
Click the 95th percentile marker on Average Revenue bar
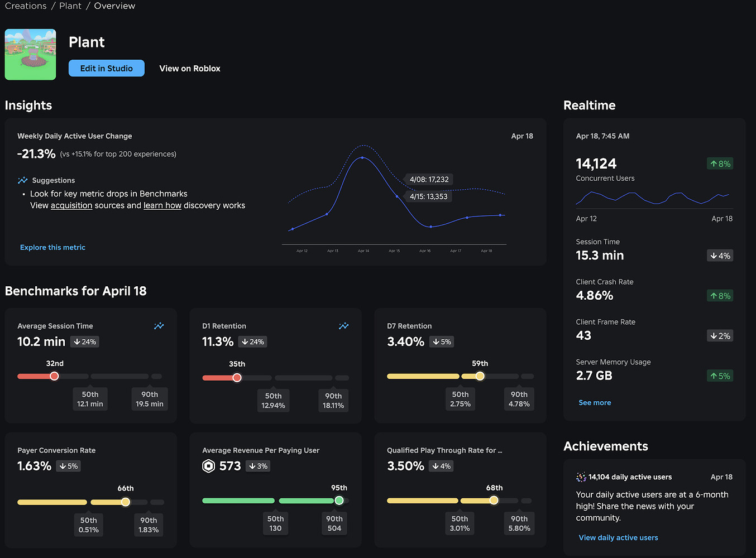click(339, 501)
